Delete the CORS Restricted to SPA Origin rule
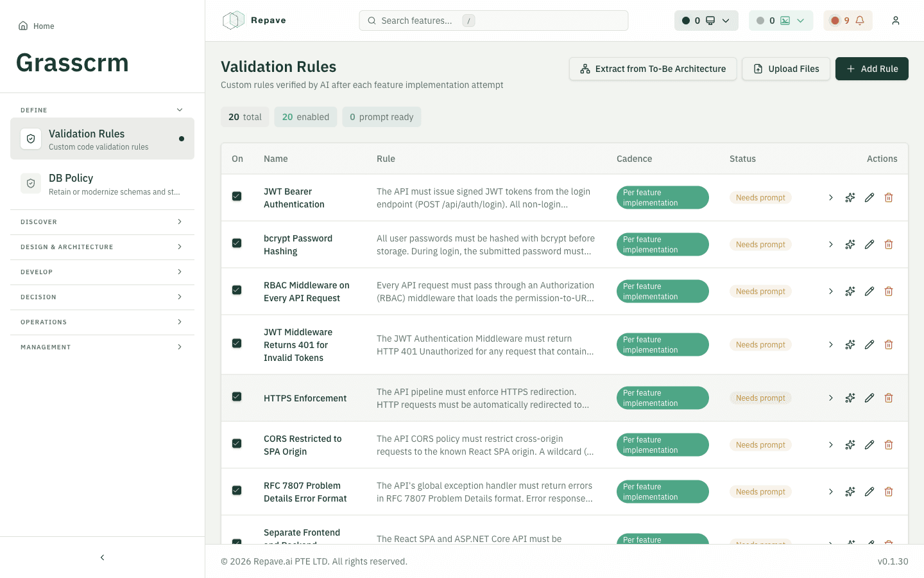This screenshot has height=578, width=924. 889,445
